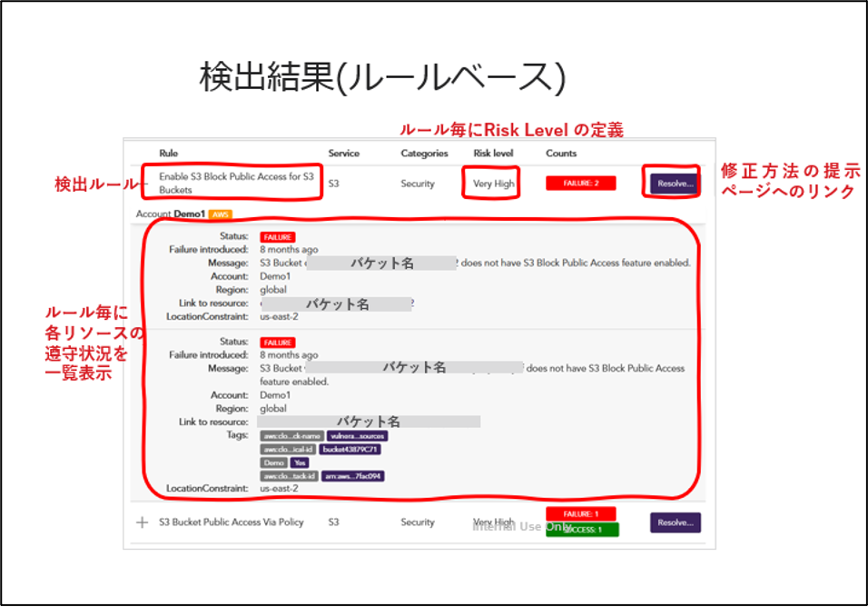This screenshot has width=868, height=607.
Task: Open the Link to resource in first finding
Action: tap(336, 303)
